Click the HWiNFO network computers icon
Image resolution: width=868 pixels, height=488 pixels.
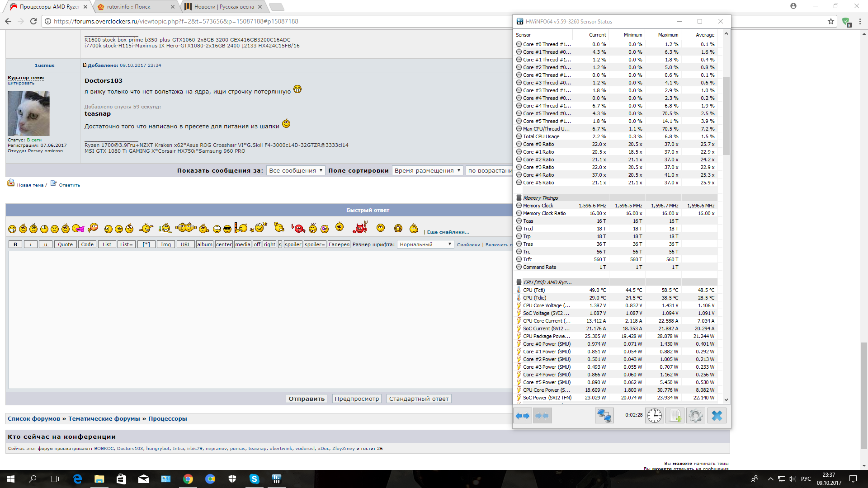604,416
